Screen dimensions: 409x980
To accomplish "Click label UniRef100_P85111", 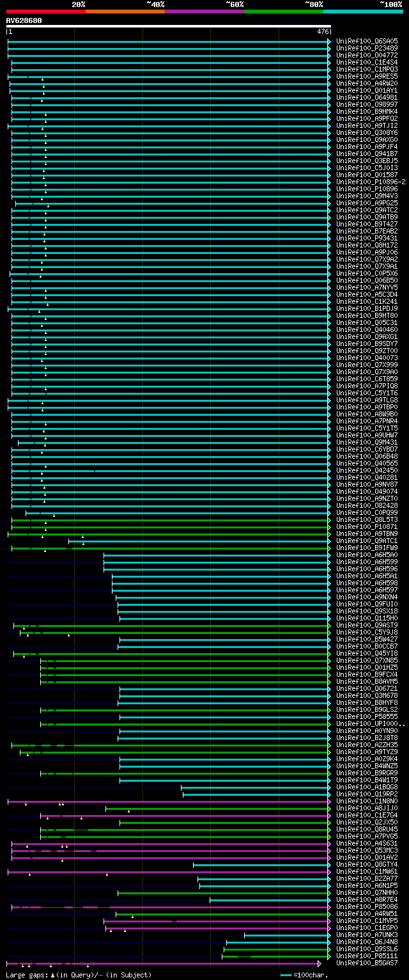I will pos(367,956).
